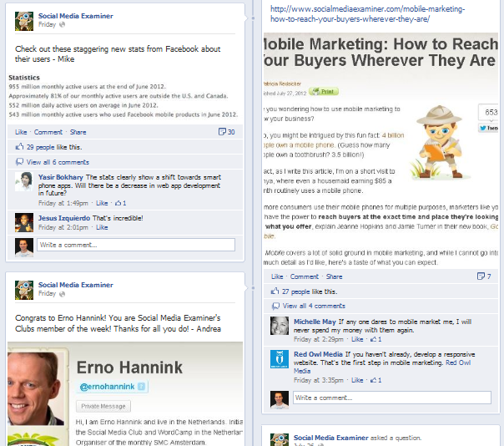The height and width of the screenshot is (446, 504).
Task: Click the comment field under the stats post
Action: [136, 245]
